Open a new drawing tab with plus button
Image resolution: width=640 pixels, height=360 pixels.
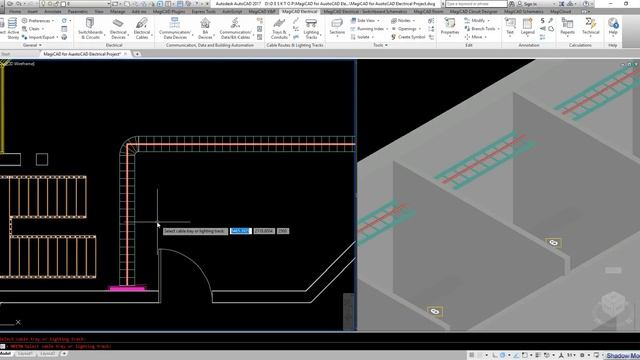(137, 54)
